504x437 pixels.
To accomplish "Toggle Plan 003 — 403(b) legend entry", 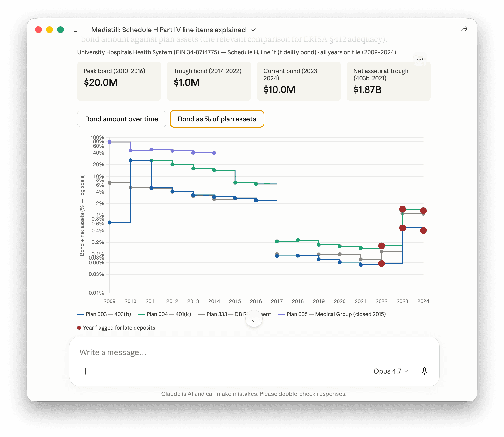I will [x=104, y=314].
